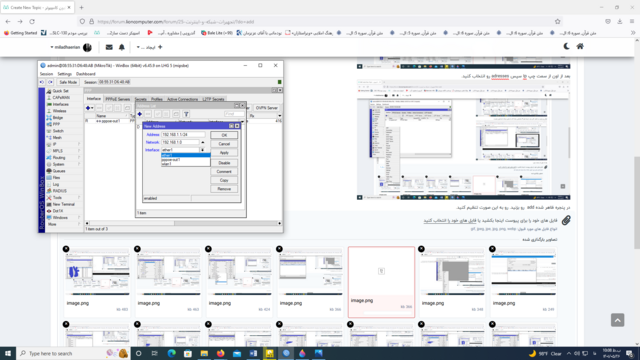Open WinBox Dashboard menu
This screenshot has width=640, height=360.
[x=86, y=74]
